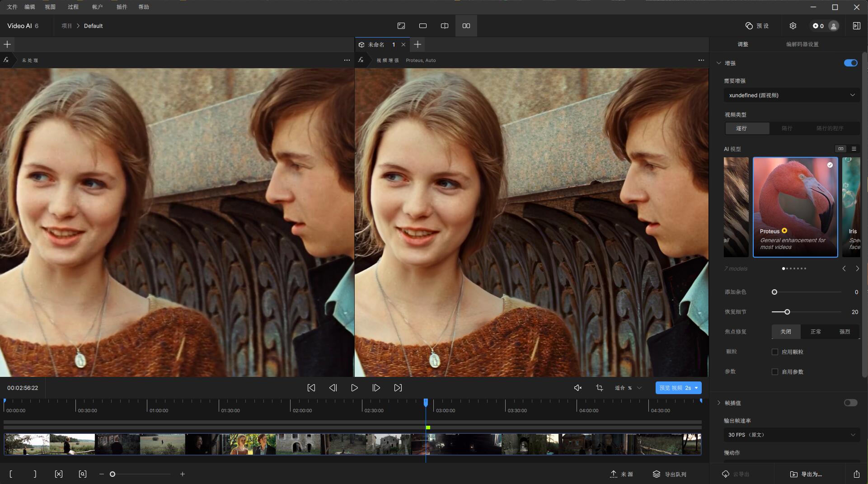Click the 导出为... button
Viewport: 868px width, 484px height.
coord(806,474)
